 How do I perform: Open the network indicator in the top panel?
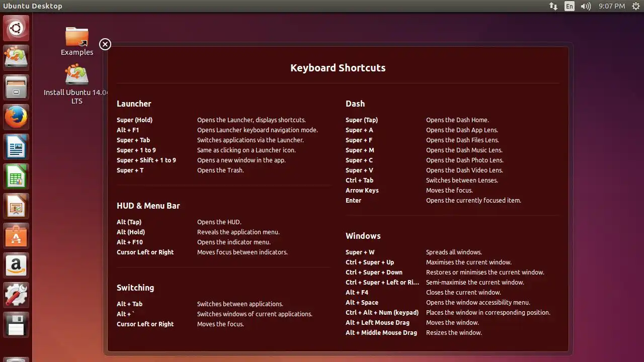tap(553, 6)
